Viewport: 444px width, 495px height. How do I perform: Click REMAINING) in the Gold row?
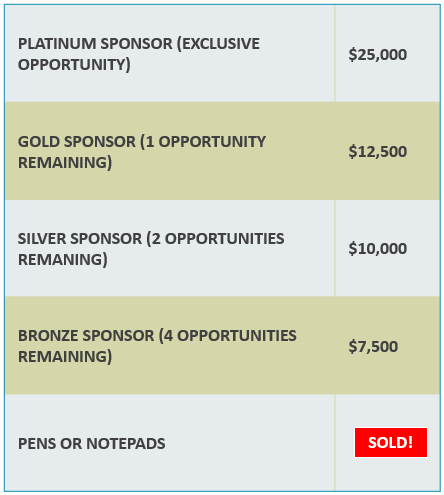point(65,163)
